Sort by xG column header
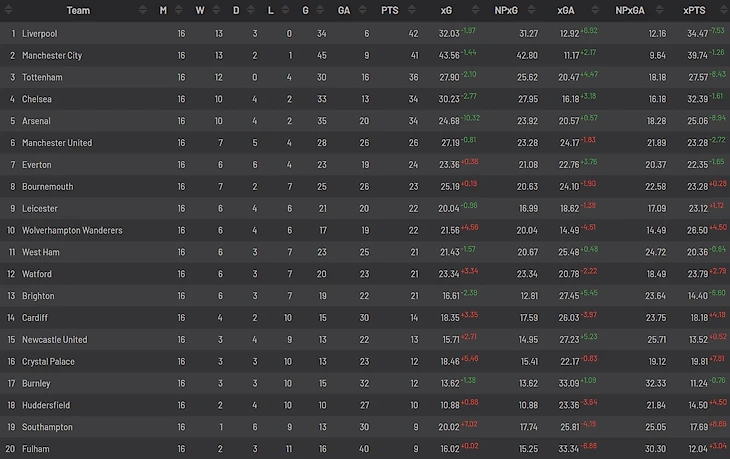The height and width of the screenshot is (459, 730). point(446,11)
